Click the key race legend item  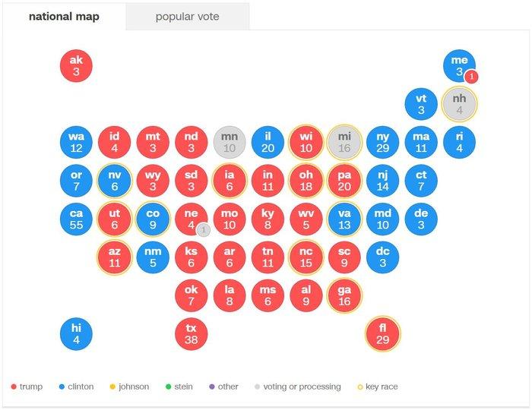tap(377, 386)
